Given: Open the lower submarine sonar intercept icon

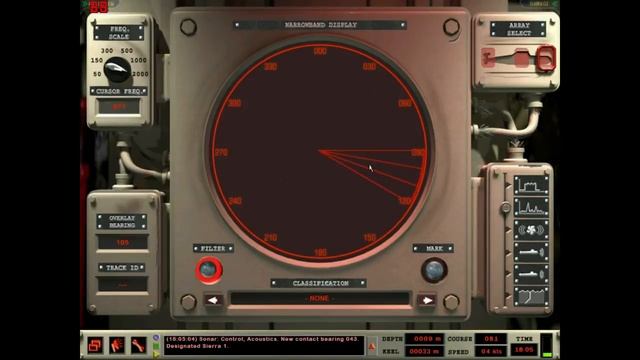Looking at the screenshot, I should click(x=531, y=274).
